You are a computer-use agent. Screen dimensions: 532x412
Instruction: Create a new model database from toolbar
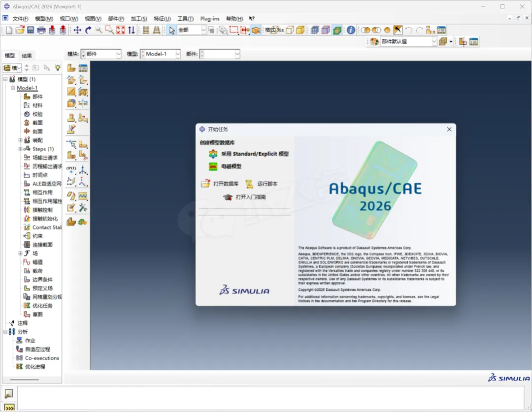9,30
